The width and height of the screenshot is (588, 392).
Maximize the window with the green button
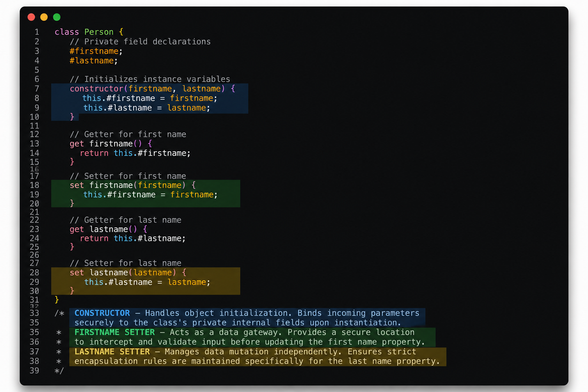click(x=57, y=17)
